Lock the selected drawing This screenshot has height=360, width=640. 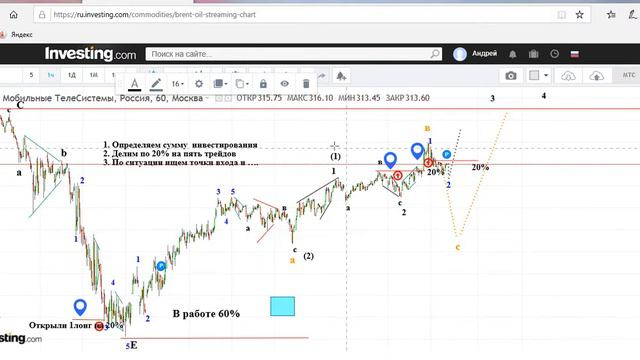click(263, 84)
